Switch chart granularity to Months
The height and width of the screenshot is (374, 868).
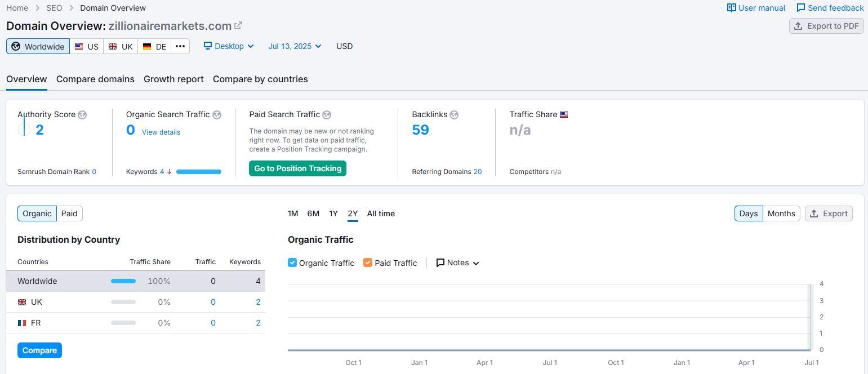pos(781,213)
